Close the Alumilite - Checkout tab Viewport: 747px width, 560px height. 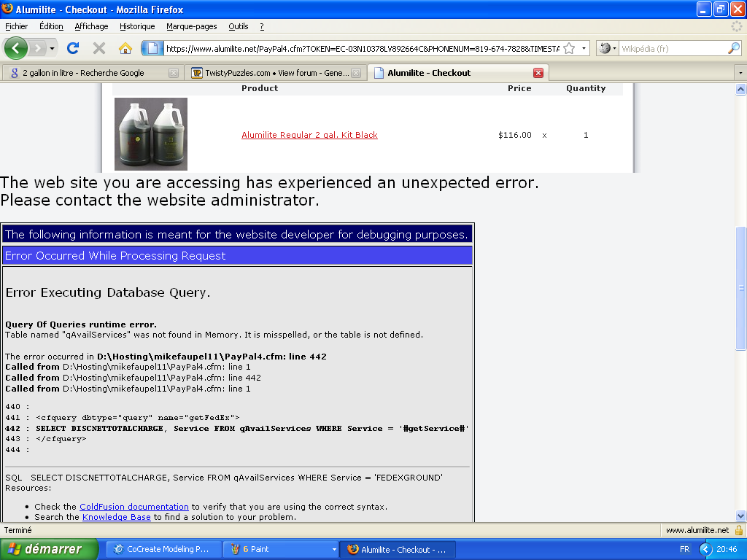tap(538, 73)
